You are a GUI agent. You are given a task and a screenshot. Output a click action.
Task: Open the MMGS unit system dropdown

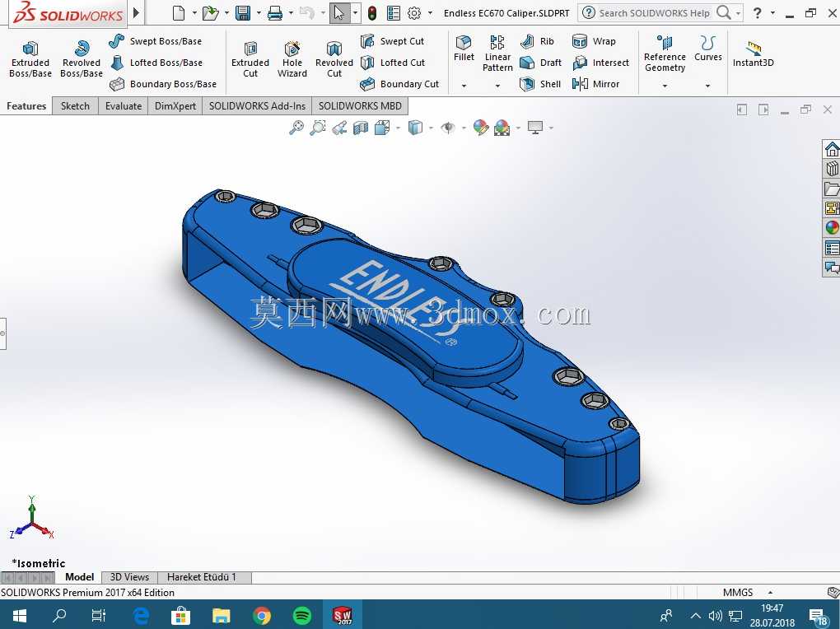pyautogui.click(x=770, y=593)
